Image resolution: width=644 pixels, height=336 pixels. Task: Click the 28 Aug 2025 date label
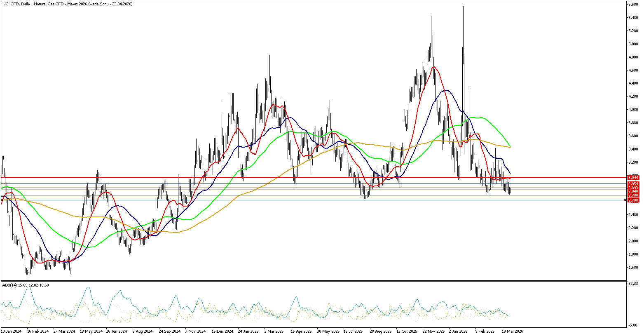380,331
